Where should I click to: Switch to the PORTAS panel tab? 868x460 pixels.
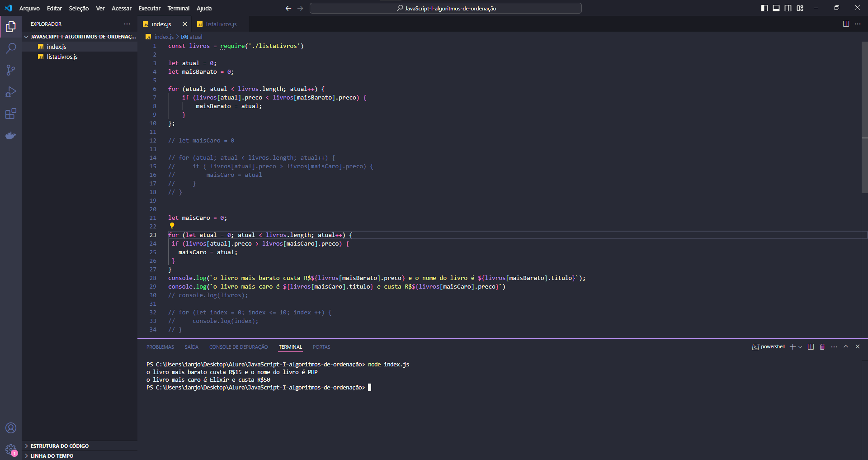[321, 347]
